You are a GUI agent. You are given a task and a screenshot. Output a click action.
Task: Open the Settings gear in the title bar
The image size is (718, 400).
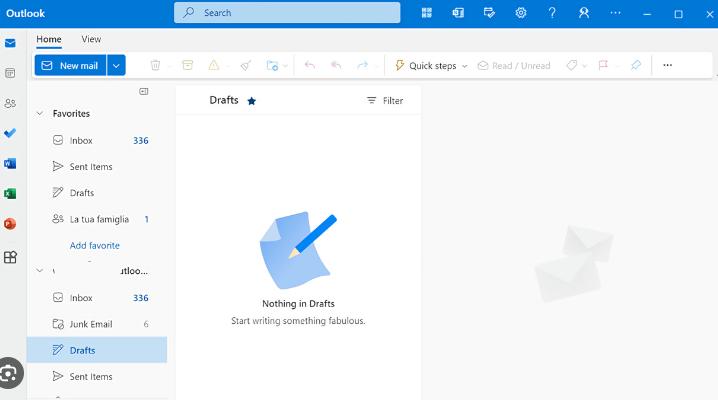click(x=521, y=13)
